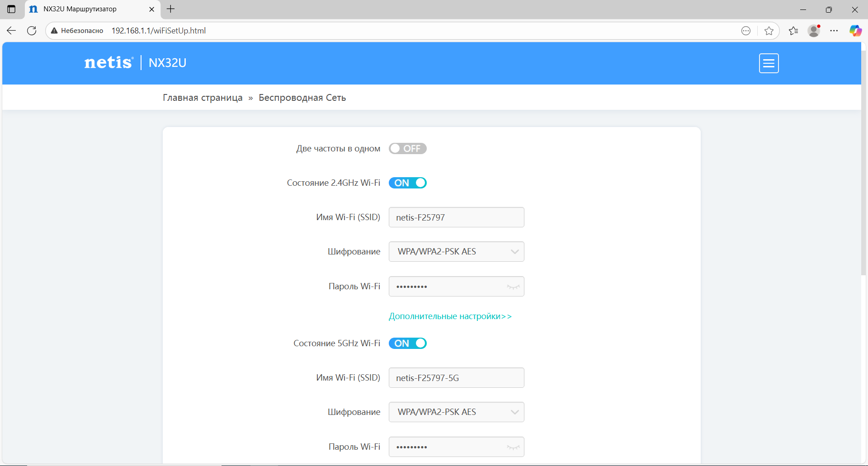This screenshot has height=466, width=868.
Task: Disable the 2.4GHz Wi-Fi state switch
Action: [408, 183]
